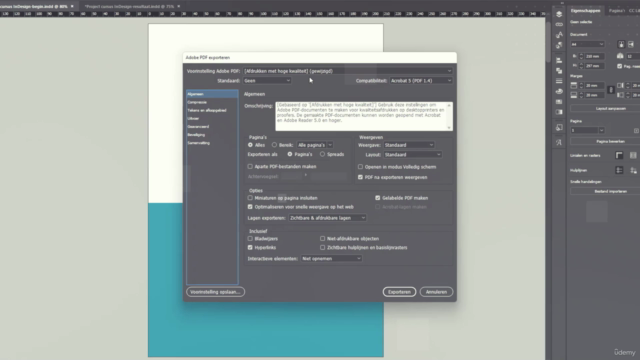640x360 pixels.
Task: Enable 'Zichtbare hulplijnen en basislijnrasters' checkbox
Action: click(322, 247)
